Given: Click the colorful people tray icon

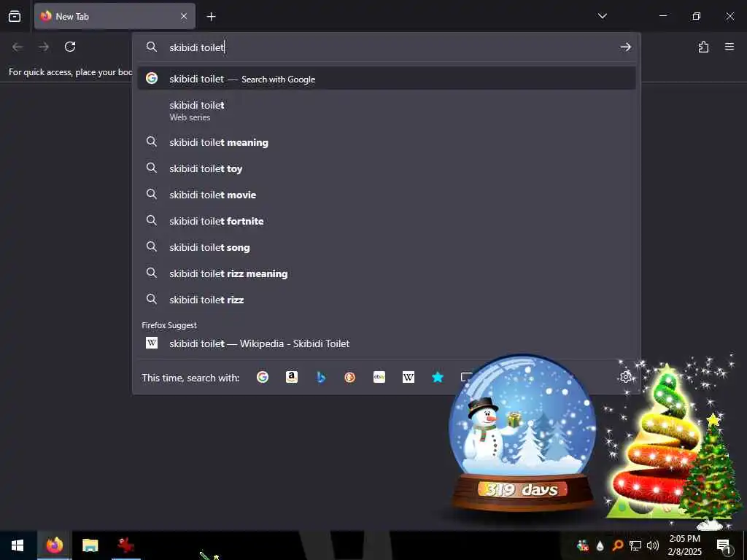Looking at the screenshot, I should (x=582, y=545).
